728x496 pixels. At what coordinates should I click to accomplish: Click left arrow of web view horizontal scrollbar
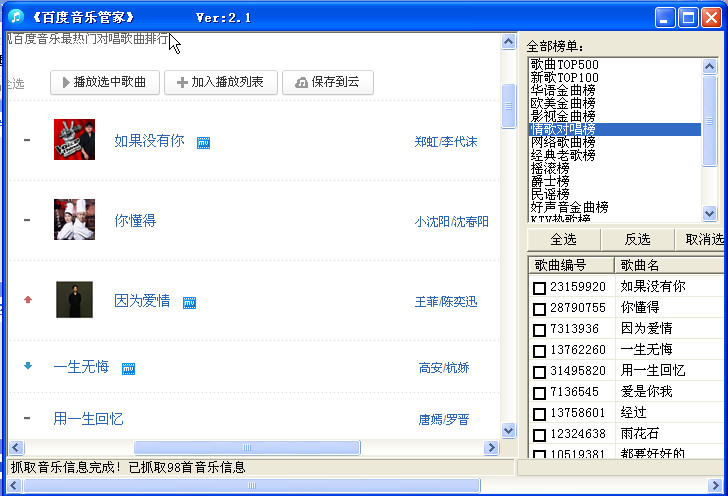[x=16, y=448]
